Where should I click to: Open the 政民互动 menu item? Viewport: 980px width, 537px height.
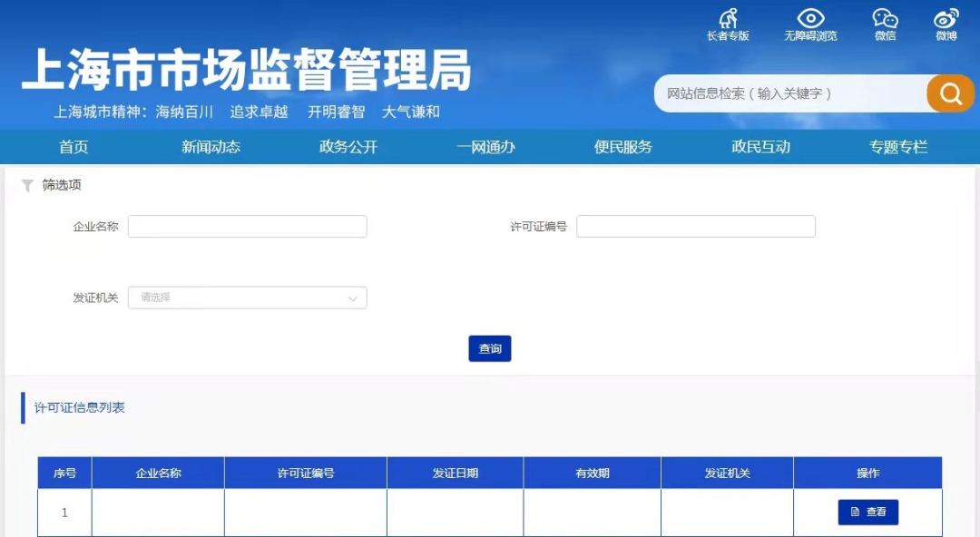760,147
